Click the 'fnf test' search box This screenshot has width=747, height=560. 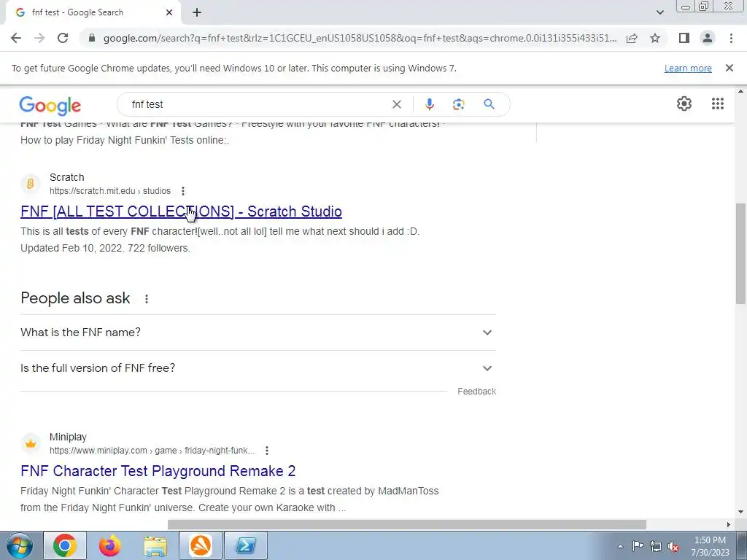258,104
